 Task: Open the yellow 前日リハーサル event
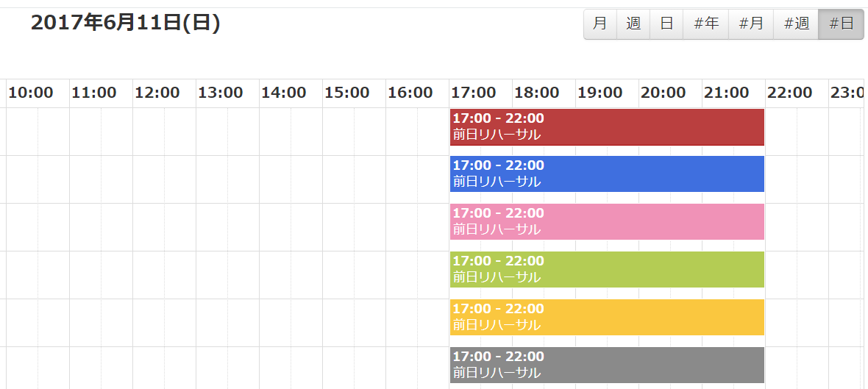[607, 317]
